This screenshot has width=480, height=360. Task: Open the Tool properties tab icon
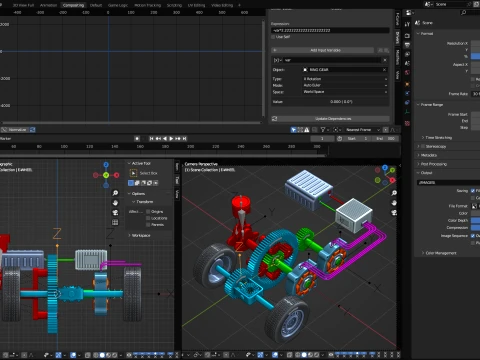pyautogui.click(x=407, y=24)
